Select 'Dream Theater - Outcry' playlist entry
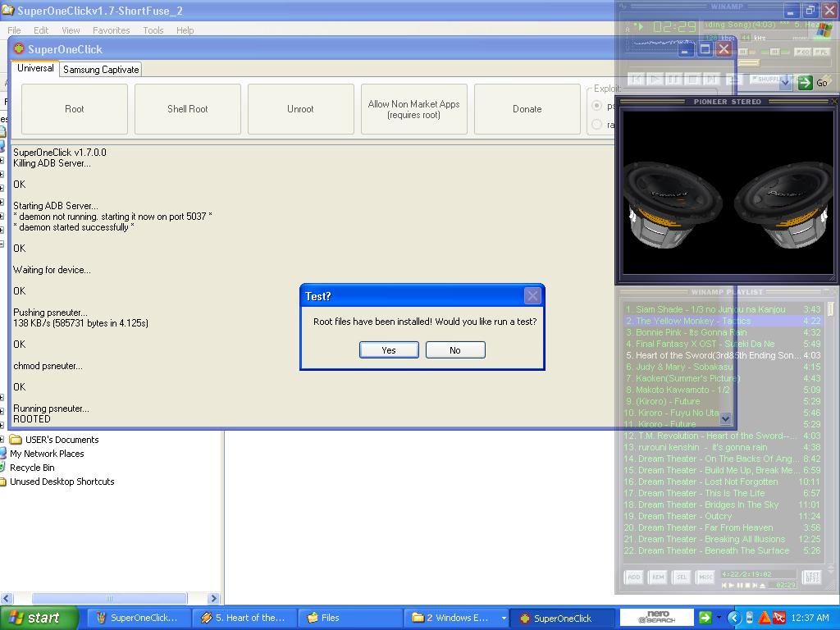This screenshot has width=840, height=630. (x=724, y=516)
